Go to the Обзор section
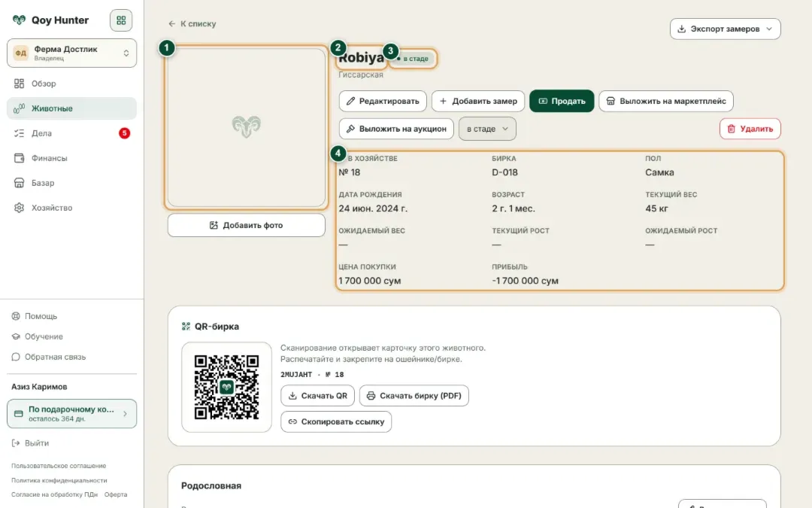 pyautogui.click(x=72, y=84)
